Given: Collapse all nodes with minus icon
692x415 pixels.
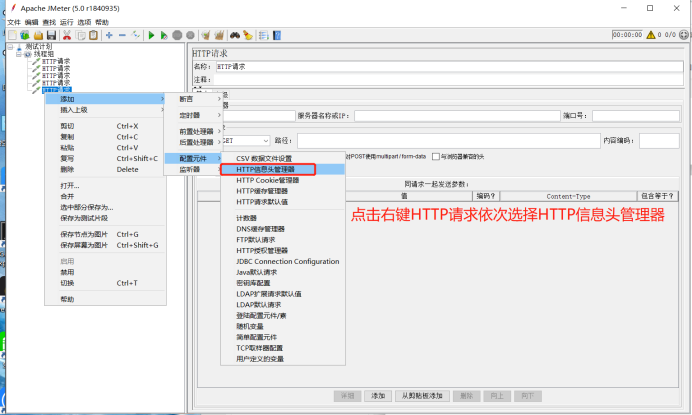Looking at the screenshot, I should click(x=122, y=35).
